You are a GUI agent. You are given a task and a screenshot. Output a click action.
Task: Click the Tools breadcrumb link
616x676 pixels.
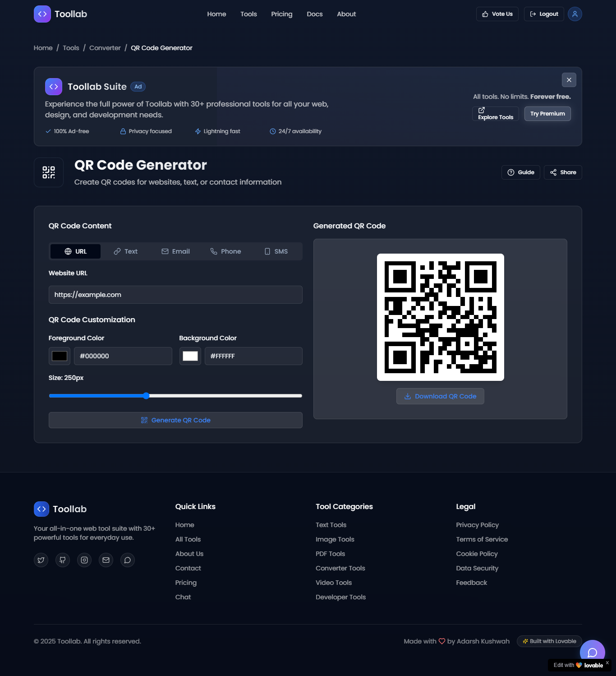pyautogui.click(x=71, y=48)
